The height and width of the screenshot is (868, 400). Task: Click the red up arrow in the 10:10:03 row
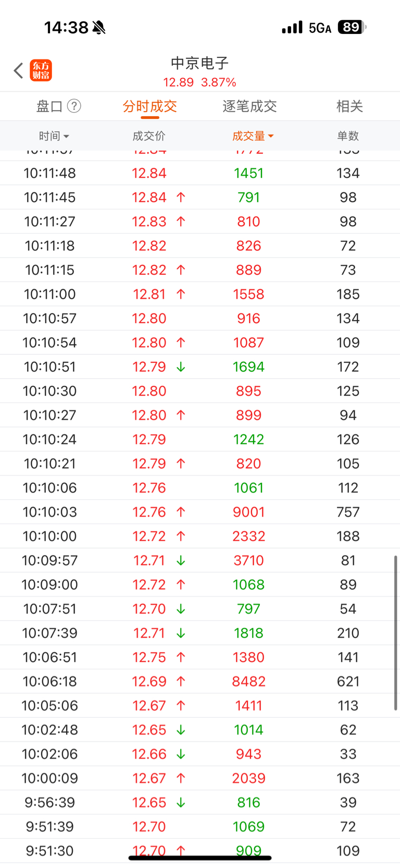[181, 512]
